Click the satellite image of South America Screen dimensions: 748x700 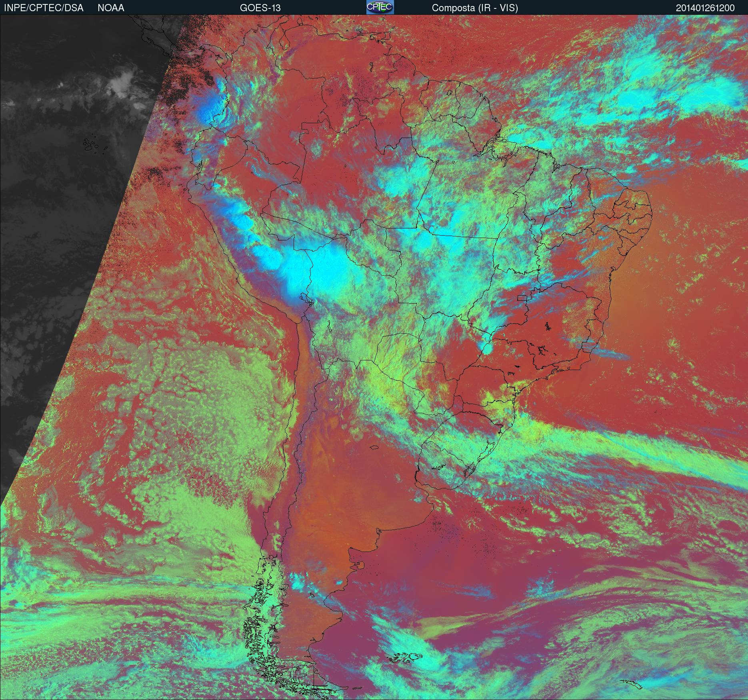[x=374, y=357]
